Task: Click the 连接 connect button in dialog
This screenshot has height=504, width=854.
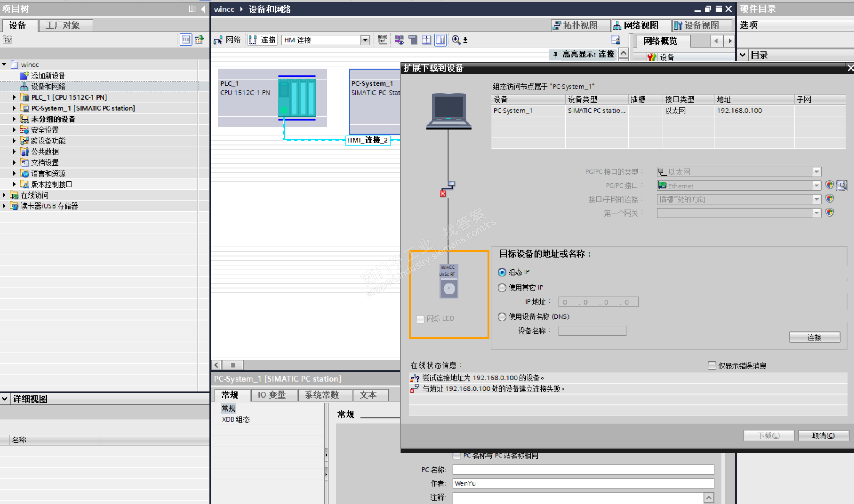Action: pyautogui.click(x=814, y=337)
